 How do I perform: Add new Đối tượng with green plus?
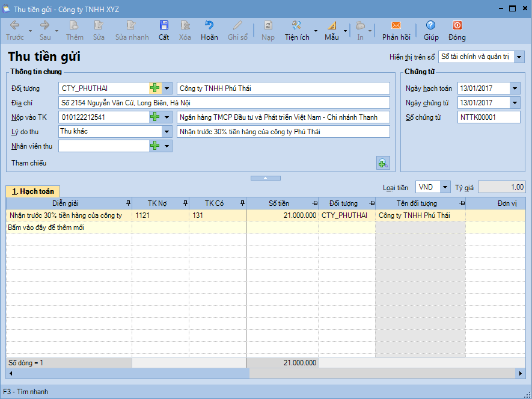pyautogui.click(x=155, y=88)
